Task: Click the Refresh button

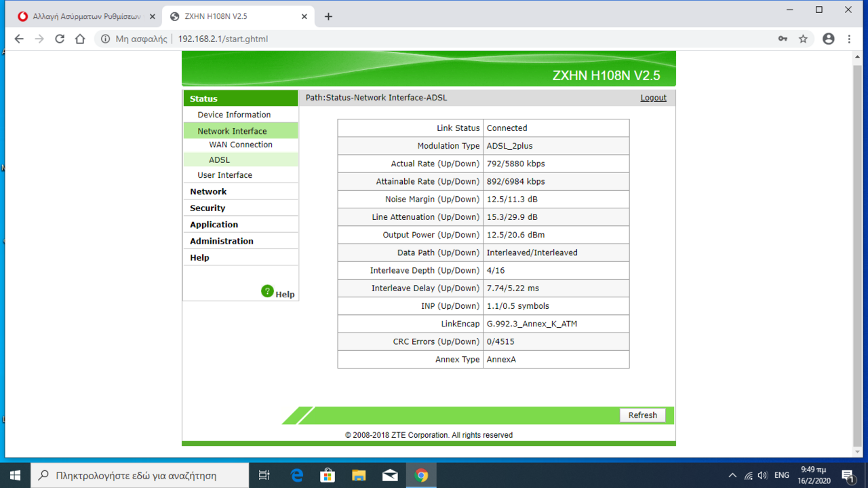Action: [642, 415]
